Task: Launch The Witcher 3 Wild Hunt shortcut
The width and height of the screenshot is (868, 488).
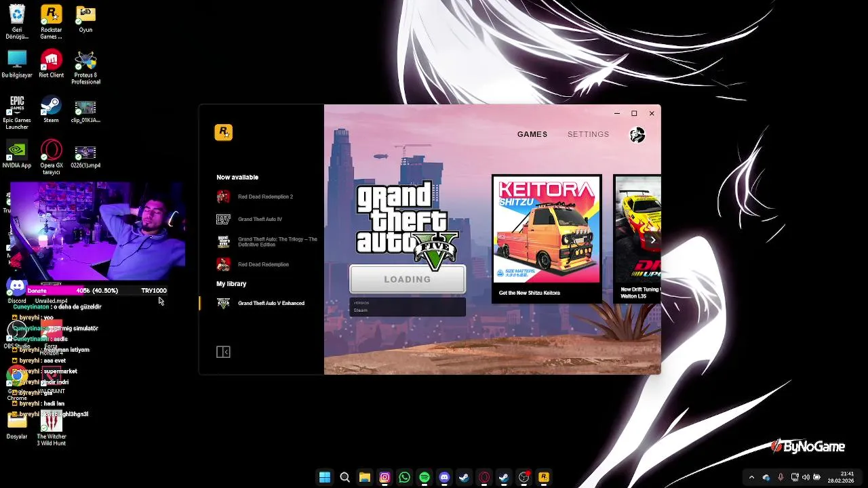Action: tap(51, 429)
